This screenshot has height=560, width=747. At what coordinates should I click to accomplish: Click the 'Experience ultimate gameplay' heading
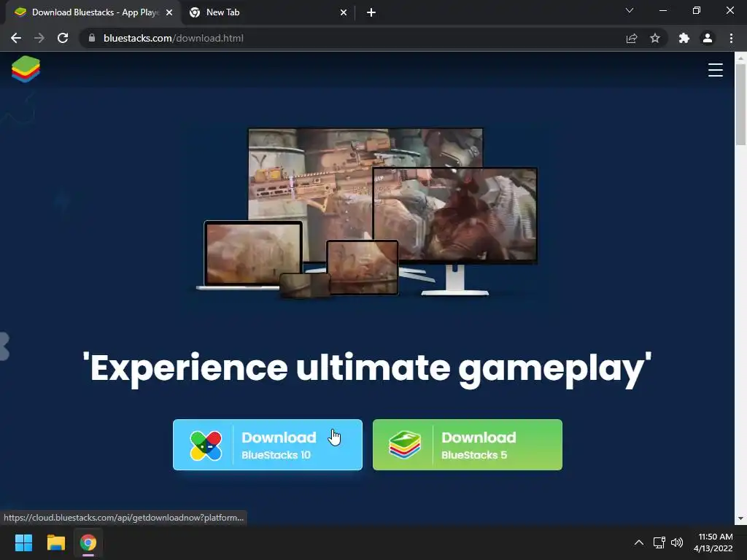[x=367, y=368]
